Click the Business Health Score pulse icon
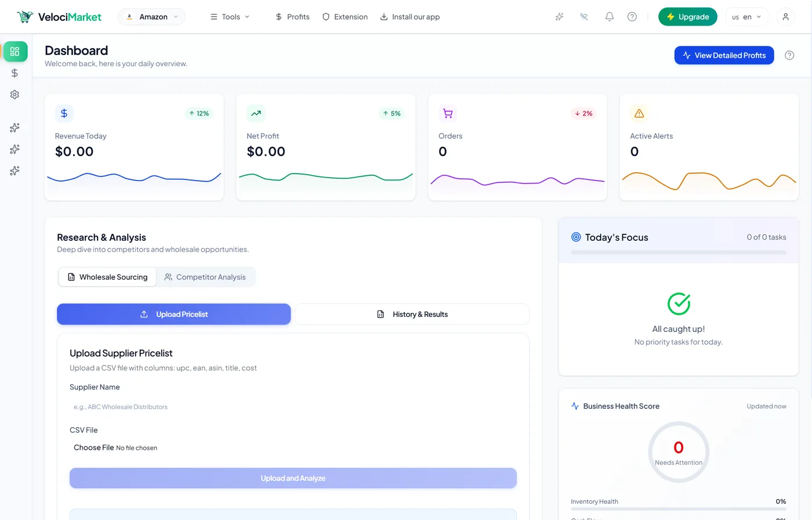Image resolution: width=812 pixels, height=520 pixels. tap(575, 406)
